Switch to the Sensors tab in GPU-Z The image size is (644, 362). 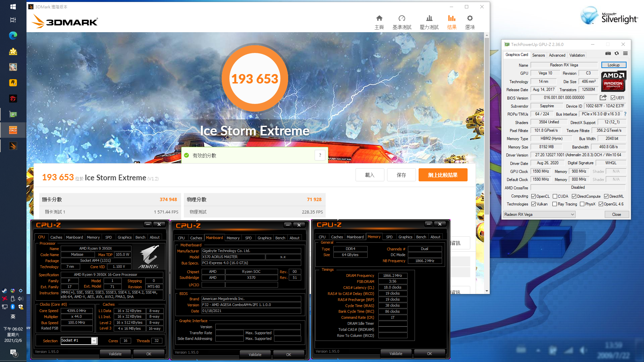[x=538, y=55]
